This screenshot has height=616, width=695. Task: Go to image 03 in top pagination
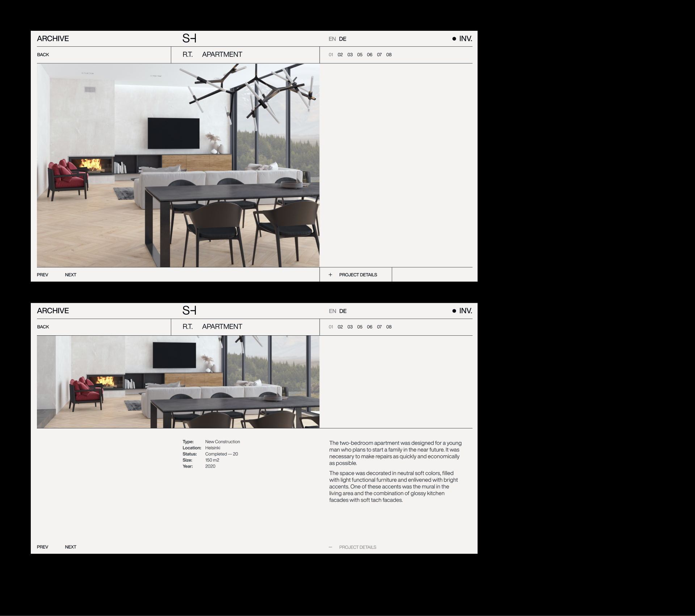pos(350,55)
